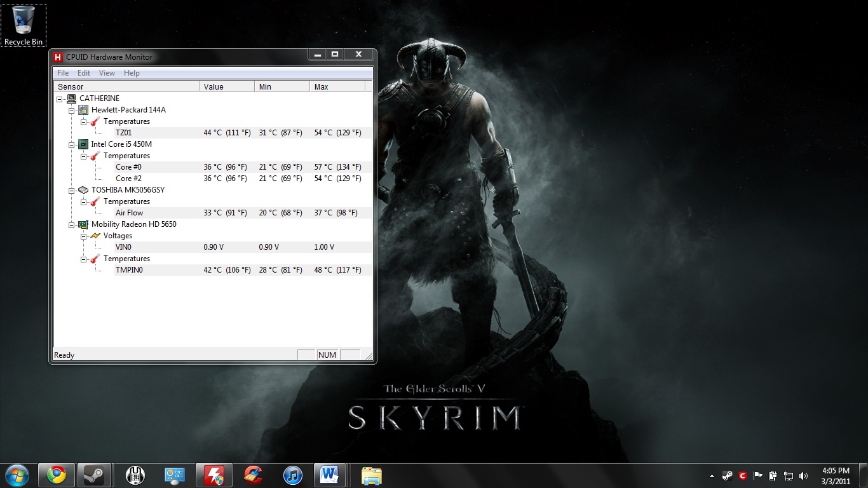Image resolution: width=868 pixels, height=488 pixels.
Task: Click the black round BLE taskbar icon
Action: 135,475
